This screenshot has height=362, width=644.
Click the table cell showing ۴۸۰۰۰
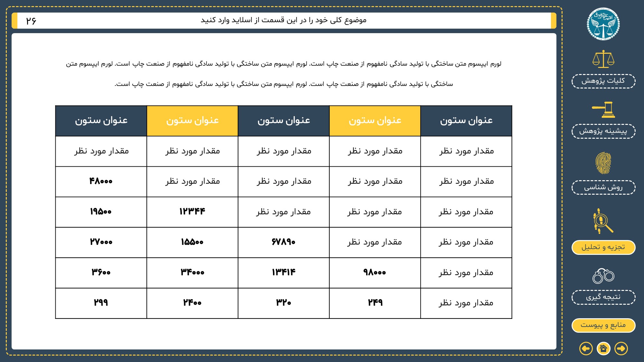pyautogui.click(x=101, y=181)
